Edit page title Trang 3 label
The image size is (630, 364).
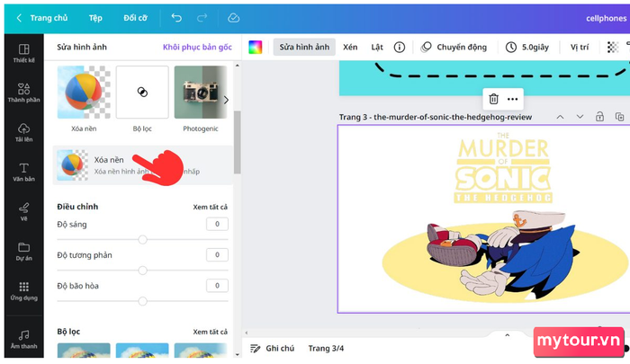(436, 117)
